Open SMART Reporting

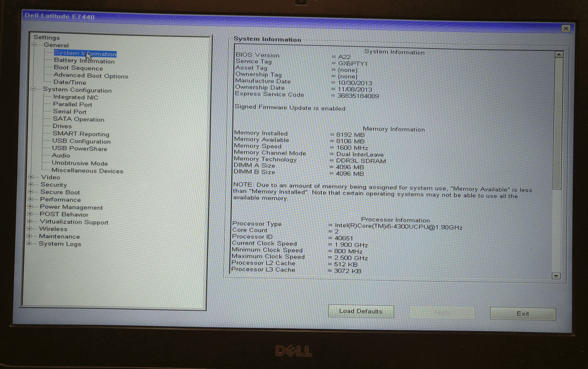click(81, 134)
